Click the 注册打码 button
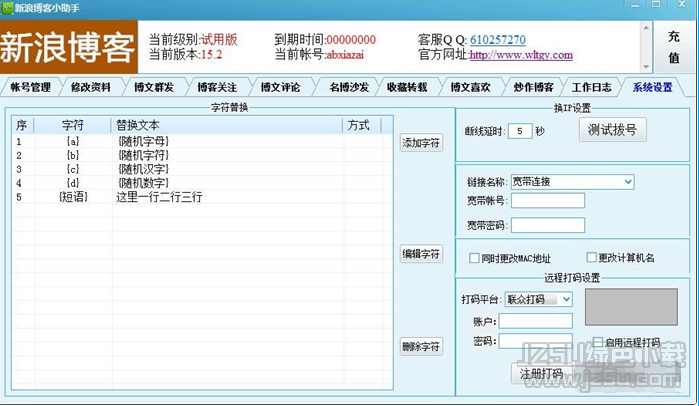 [x=542, y=373]
